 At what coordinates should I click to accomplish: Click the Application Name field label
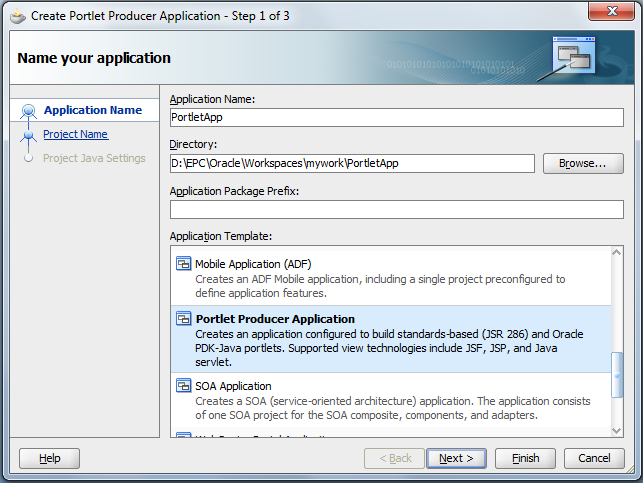[212, 99]
